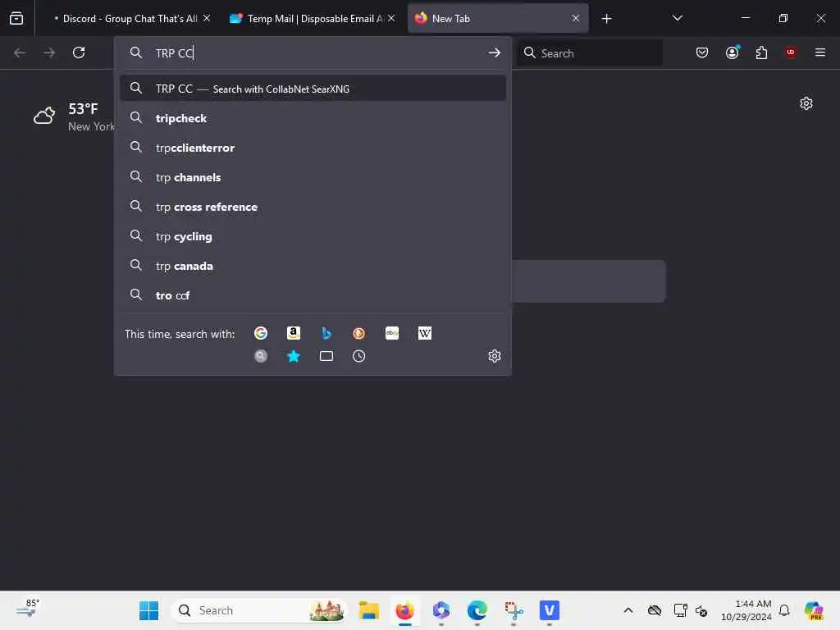Open Microsoft 365 Copilot taskbar icon
The width and height of the screenshot is (840, 630).
point(441,610)
